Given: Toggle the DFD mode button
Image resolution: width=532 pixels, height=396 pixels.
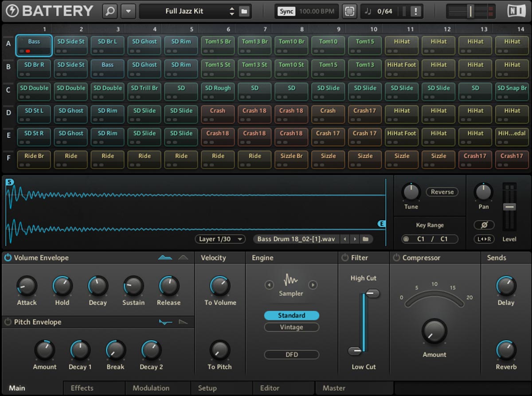Looking at the screenshot, I should [291, 355].
